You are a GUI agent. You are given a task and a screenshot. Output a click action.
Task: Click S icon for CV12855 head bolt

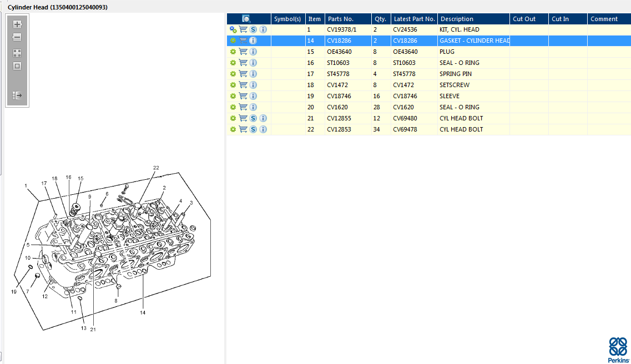point(253,118)
